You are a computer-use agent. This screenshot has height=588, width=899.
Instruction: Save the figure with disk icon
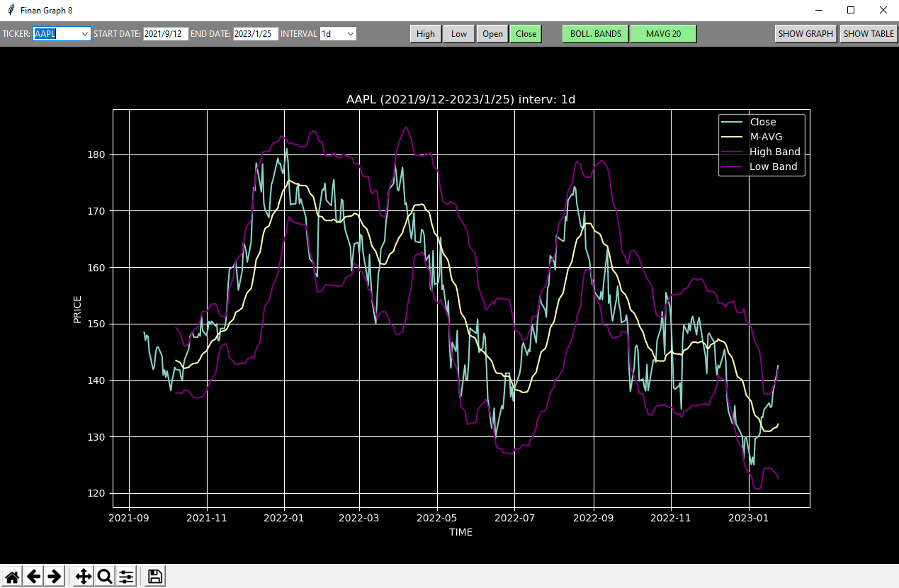[155, 577]
